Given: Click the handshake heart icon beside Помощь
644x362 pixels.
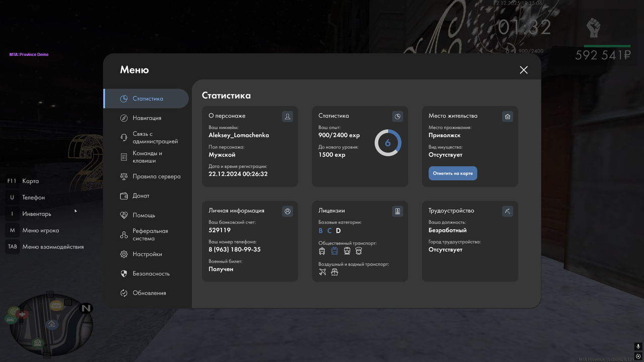Looking at the screenshot, I should pos(124,215).
